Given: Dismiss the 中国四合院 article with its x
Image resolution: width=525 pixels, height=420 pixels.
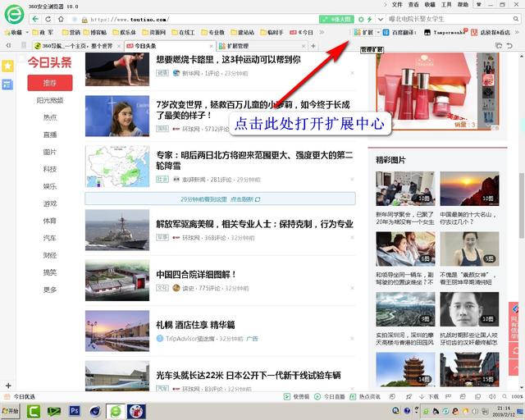Looking at the screenshot, I should (x=352, y=288).
